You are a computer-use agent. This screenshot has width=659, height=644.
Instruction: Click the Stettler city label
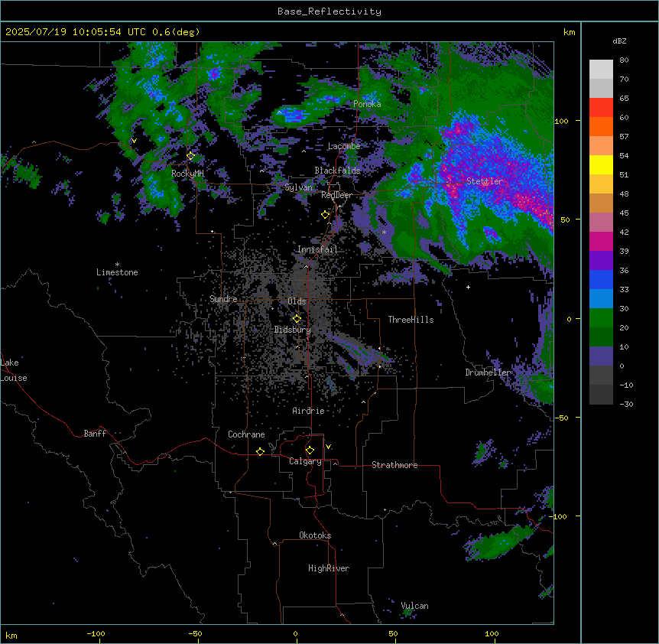(485, 181)
